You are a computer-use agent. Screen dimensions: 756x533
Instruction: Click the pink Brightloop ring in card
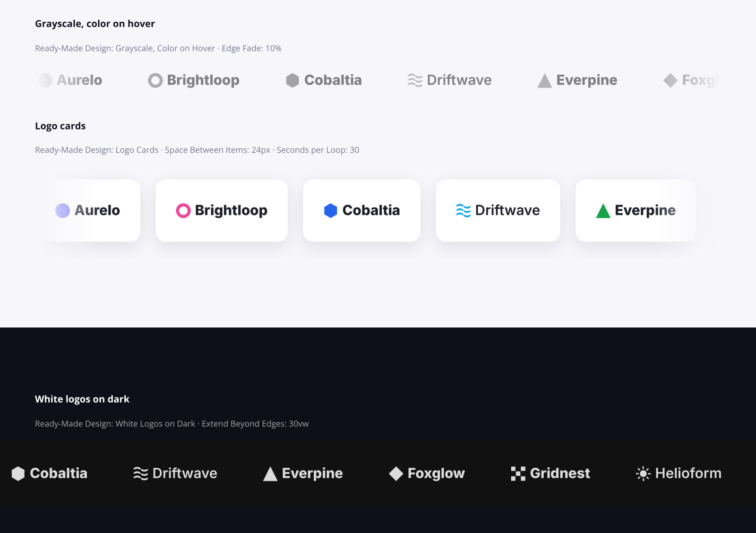(x=183, y=210)
